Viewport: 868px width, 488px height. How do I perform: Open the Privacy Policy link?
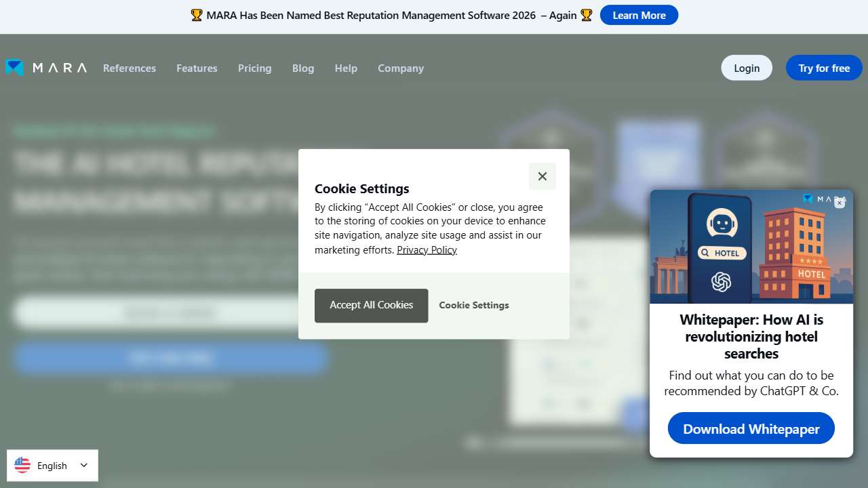coord(427,250)
